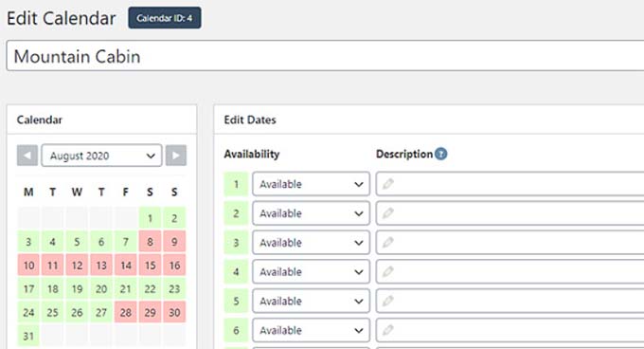Select August 22 in the calendar

pyautogui.click(x=150, y=288)
